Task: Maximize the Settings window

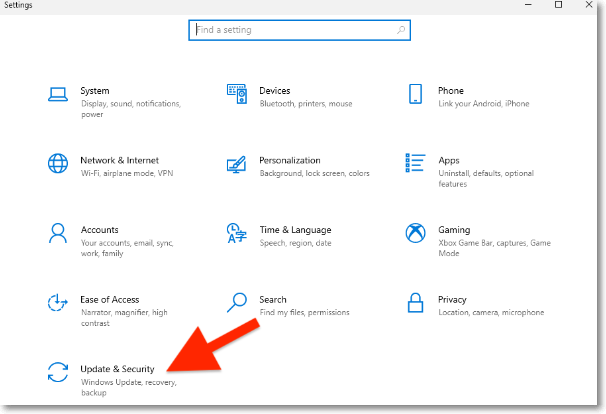Action: coord(558,5)
